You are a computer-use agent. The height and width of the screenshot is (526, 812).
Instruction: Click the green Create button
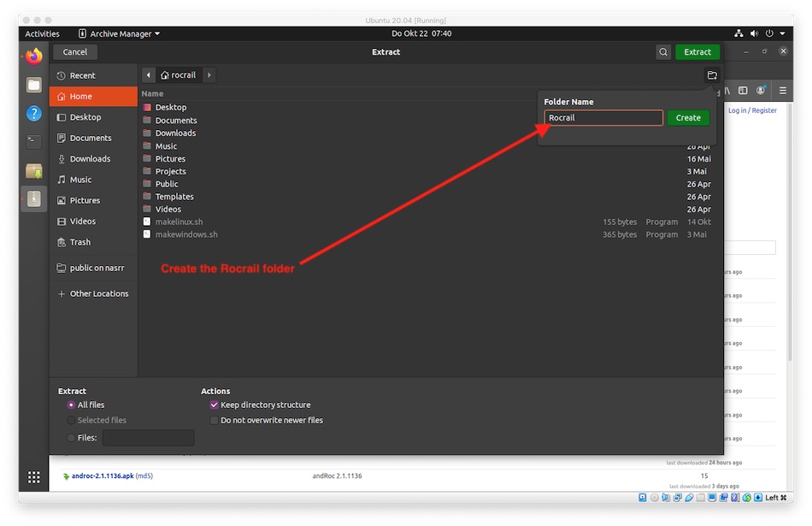[688, 118]
